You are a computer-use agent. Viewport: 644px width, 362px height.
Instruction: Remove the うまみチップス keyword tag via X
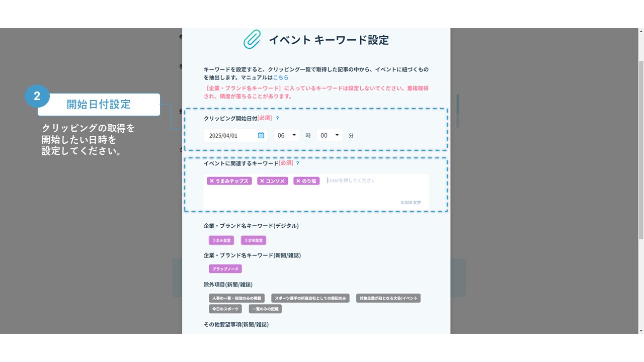click(x=212, y=181)
